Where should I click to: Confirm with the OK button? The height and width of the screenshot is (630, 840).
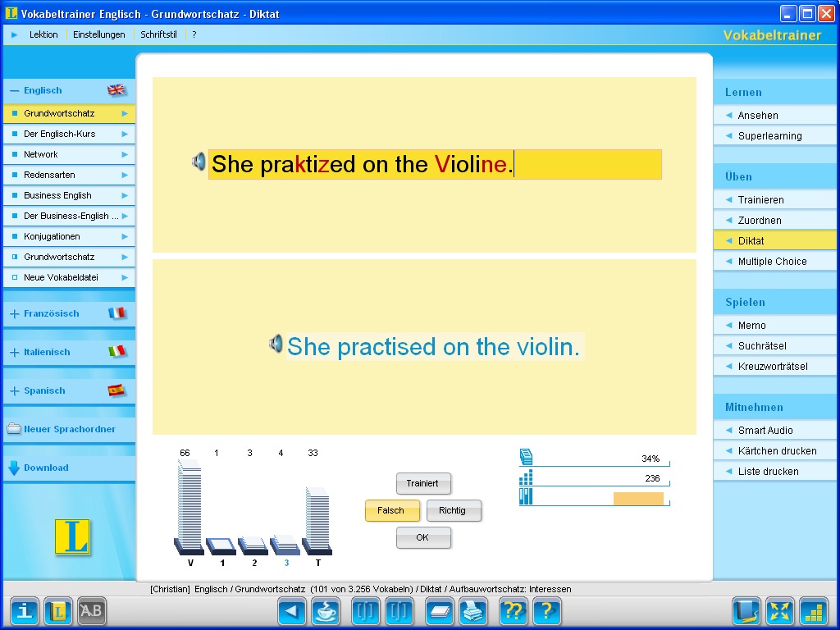[423, 537]
